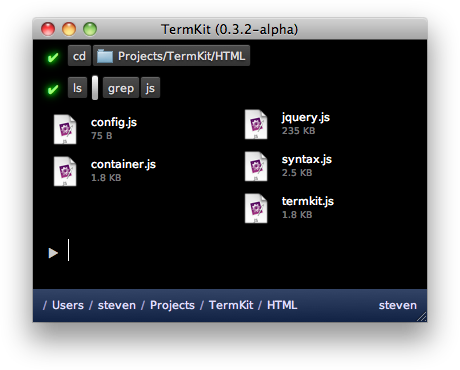Select the Projects/TermKit/HTML path token
460x370 pixels.
pyautogui.click(x=171, y=56)
